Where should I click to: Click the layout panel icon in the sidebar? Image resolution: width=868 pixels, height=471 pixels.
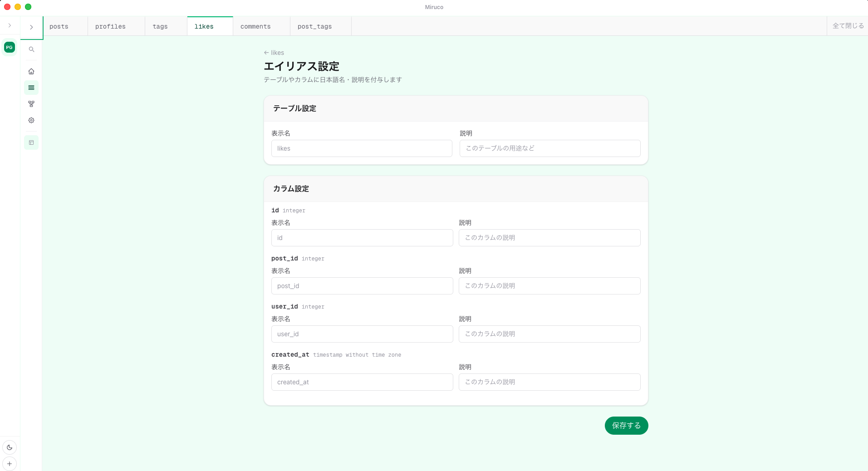(x=31, y=142)
